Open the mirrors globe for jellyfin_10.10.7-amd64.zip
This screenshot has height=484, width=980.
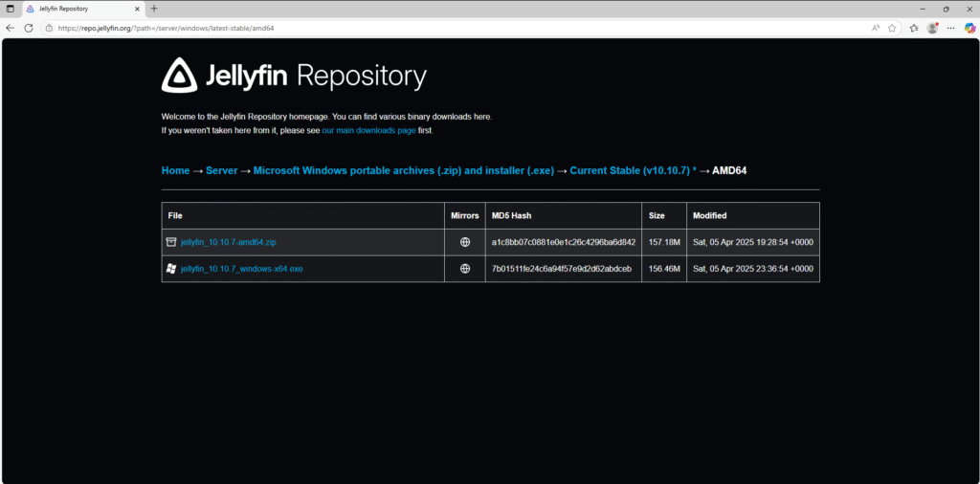pos(465,242)
